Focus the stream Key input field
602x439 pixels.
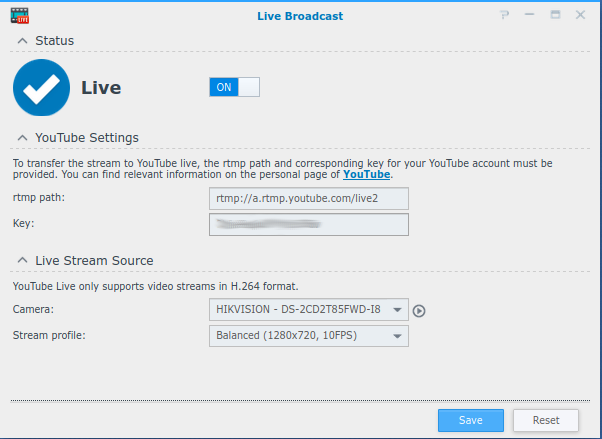click(x=309, y=224)
